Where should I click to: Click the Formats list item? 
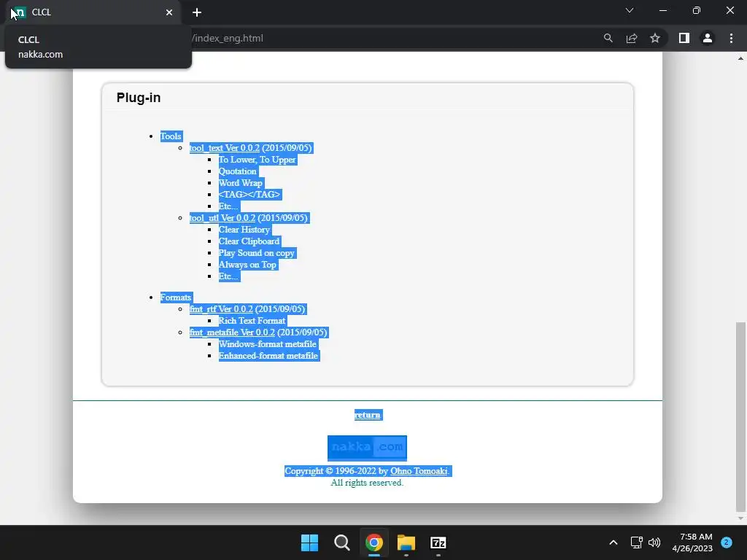point(176,297)
